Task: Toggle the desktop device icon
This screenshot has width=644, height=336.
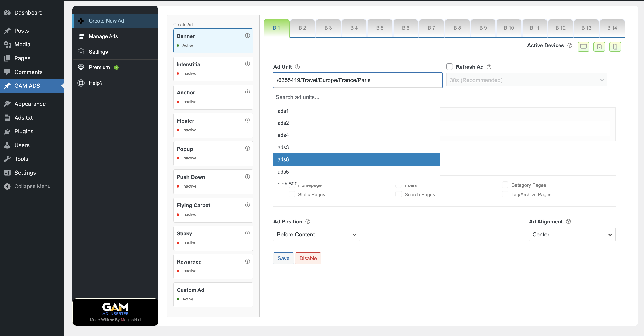Action: tap(583, 47)
